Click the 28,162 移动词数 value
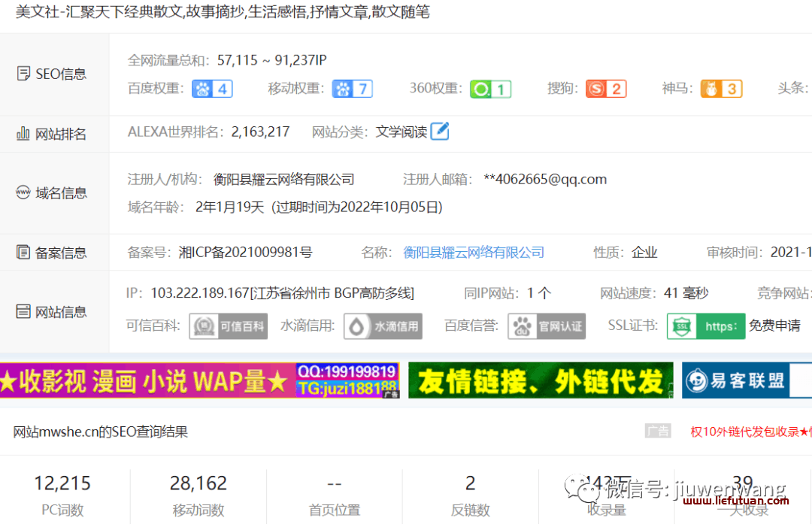 tap(198, 483)
